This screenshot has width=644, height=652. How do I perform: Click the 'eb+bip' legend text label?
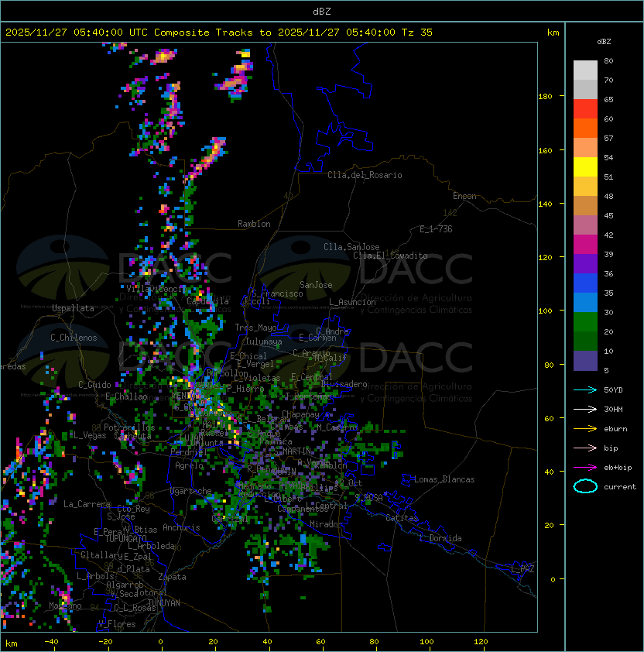pyautogui.click(x=618, y=468)
